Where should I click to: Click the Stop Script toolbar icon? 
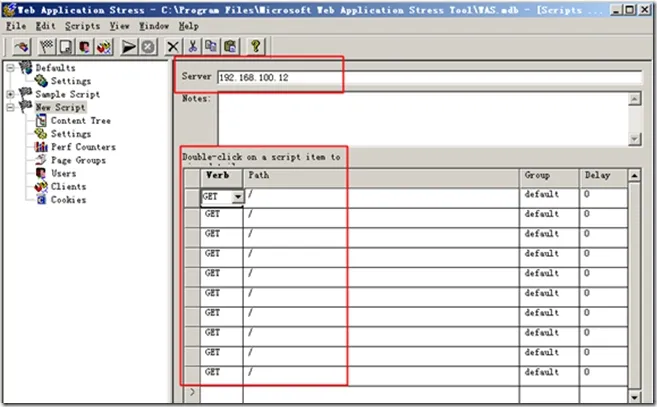tap(148, 47)
